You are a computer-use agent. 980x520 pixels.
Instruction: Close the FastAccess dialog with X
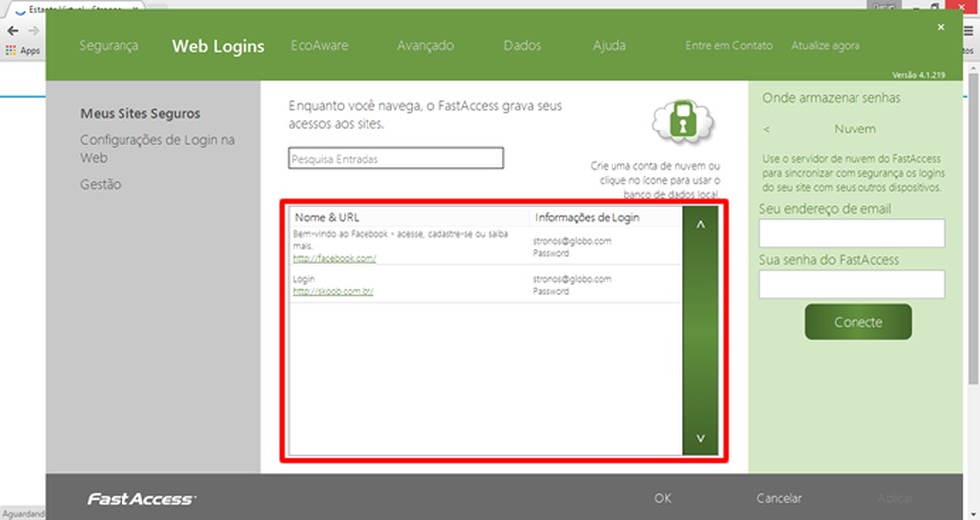(x=940, y=27)
